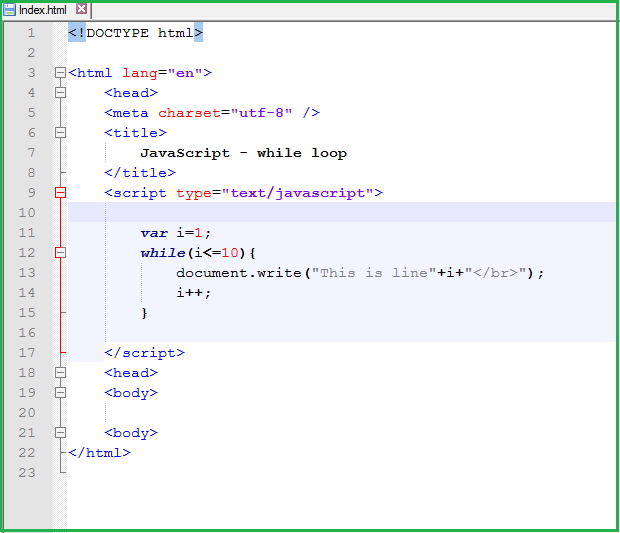Screen dimensions: 620x533
Task: Place cursor in lang="en" attribute
Action: (162, 73)
